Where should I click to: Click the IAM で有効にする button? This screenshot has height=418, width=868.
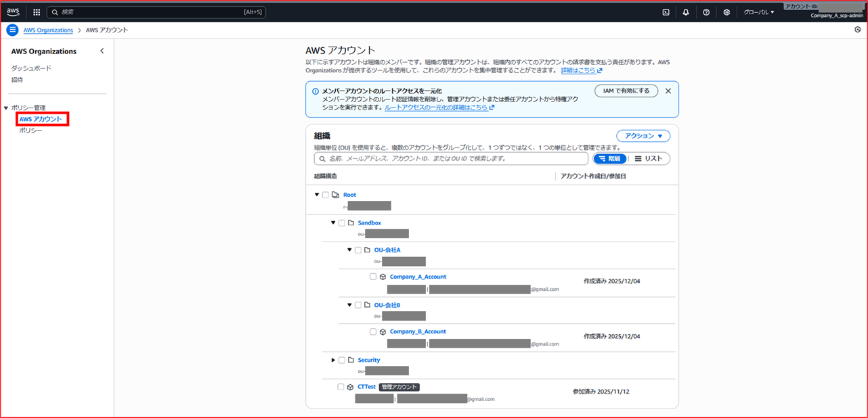[626, 89]
